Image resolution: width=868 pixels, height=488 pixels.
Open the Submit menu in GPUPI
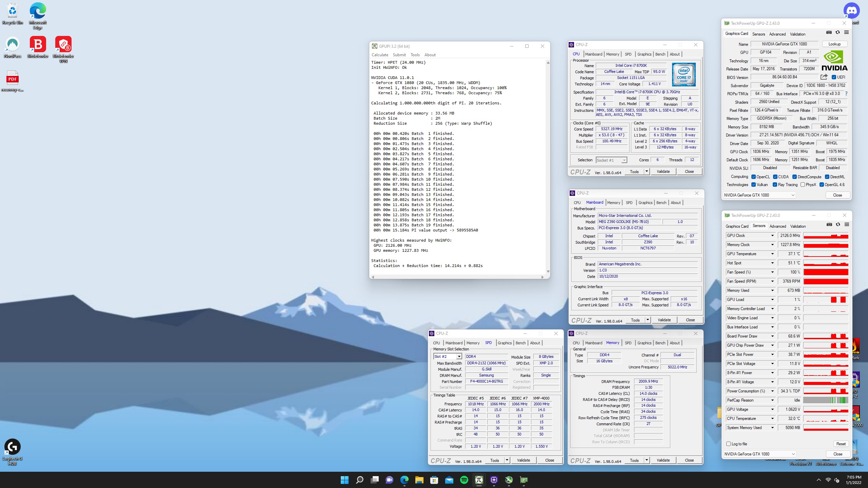pyautogui.click(x=399, y=55)
